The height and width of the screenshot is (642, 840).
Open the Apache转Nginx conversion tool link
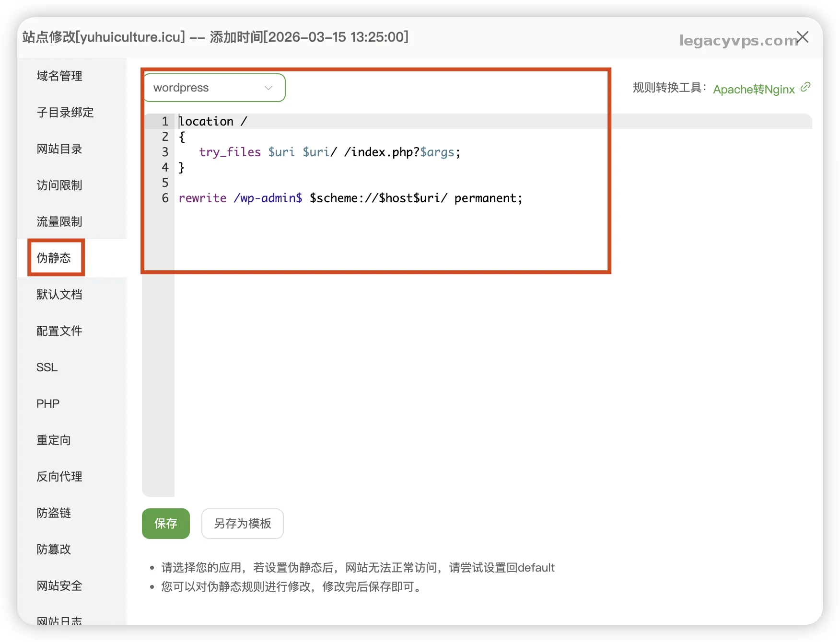pos(753,89)
